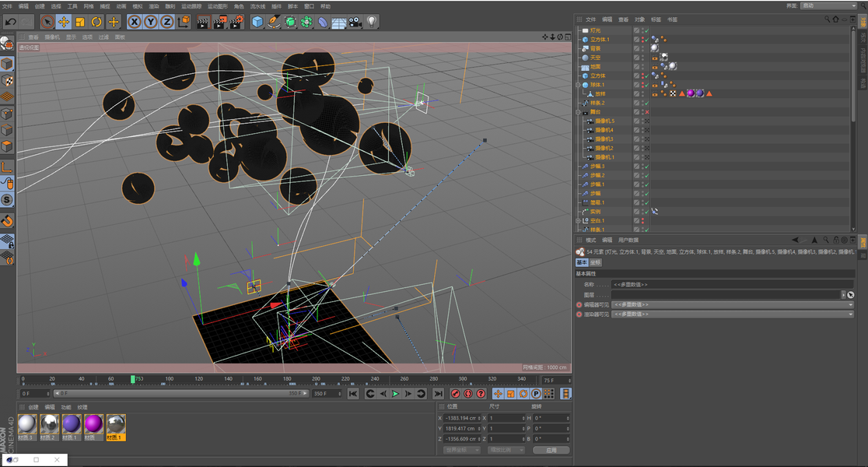Toggle the green check of 立方体.1 object
868x467 pixels.
point(646,40)
